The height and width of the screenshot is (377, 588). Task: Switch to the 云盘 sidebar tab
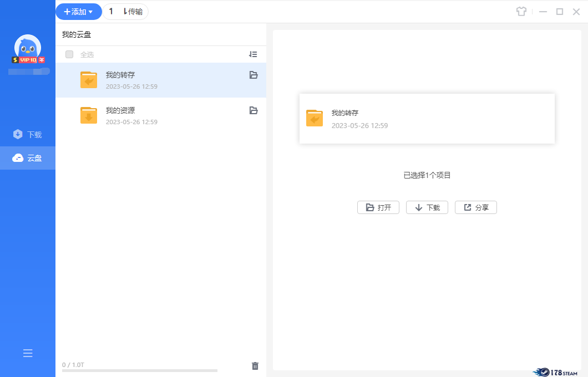point(28,158)
